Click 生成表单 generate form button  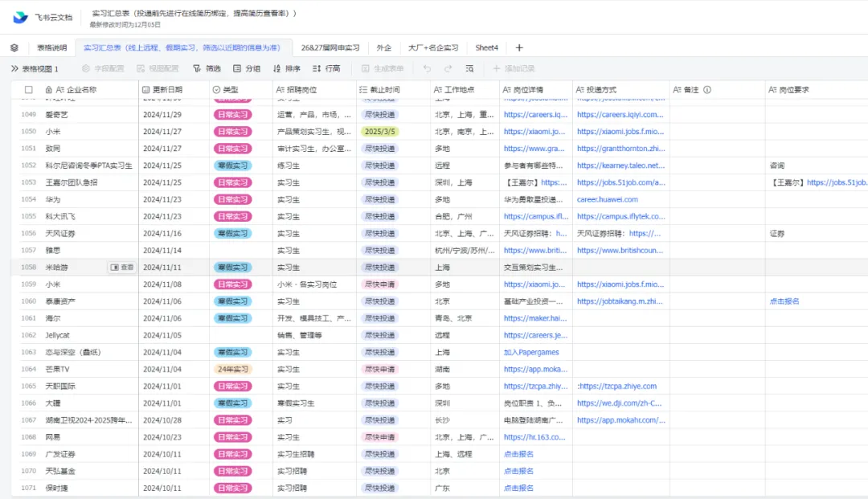point(383,68)
